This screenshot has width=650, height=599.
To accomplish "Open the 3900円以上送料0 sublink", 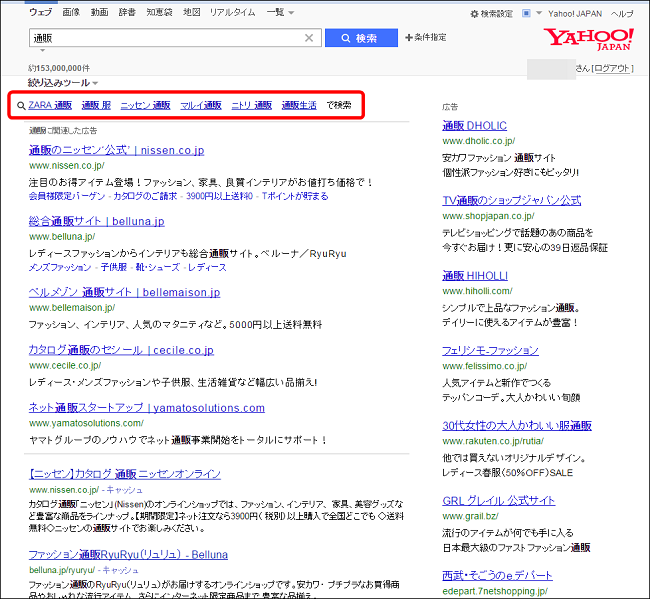I will pyautogui.click(x=219, y=196).
